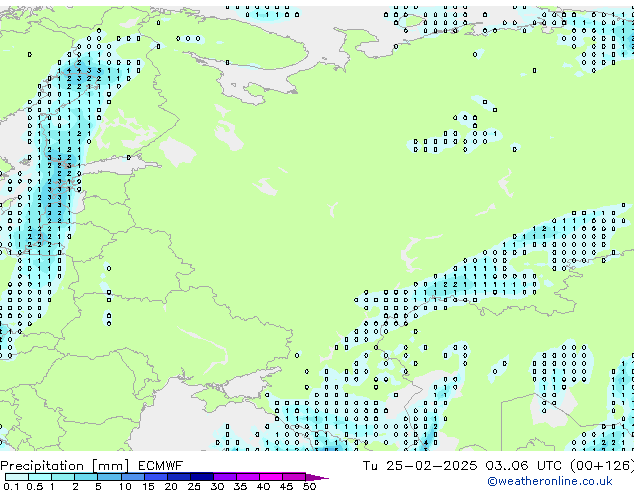Select the 35–40 mm magenta legend swatch
This screenshot has height=490, width=634.
point(247,477)
